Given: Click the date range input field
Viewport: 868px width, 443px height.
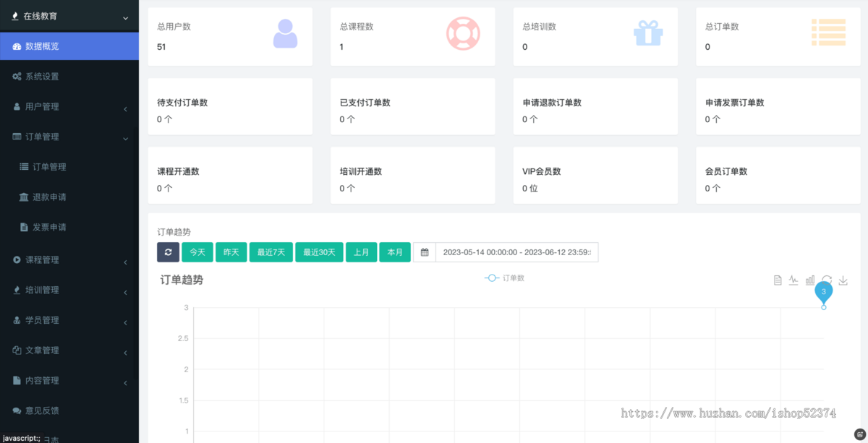Looking at the screenshot, I should tap(516, 252).
